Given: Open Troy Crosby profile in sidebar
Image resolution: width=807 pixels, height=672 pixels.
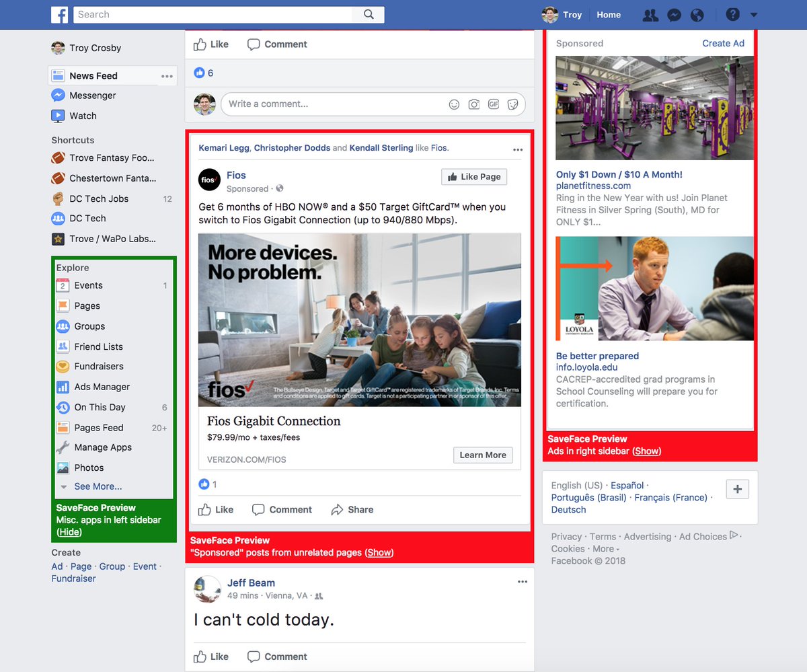Looking at the screenshot, I should point(86,48).
